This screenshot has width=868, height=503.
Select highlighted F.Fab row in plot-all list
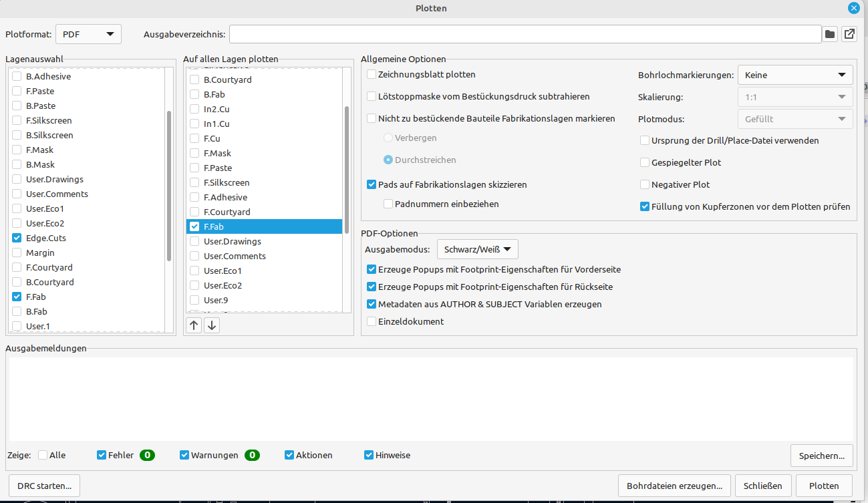point(264,226)
